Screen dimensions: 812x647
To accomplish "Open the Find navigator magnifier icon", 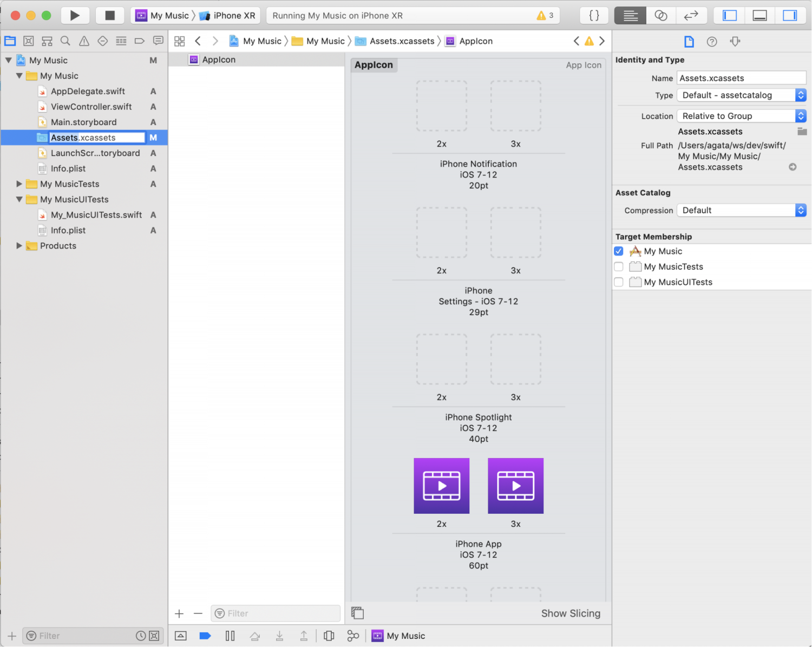I will click(x=66, y=41).
